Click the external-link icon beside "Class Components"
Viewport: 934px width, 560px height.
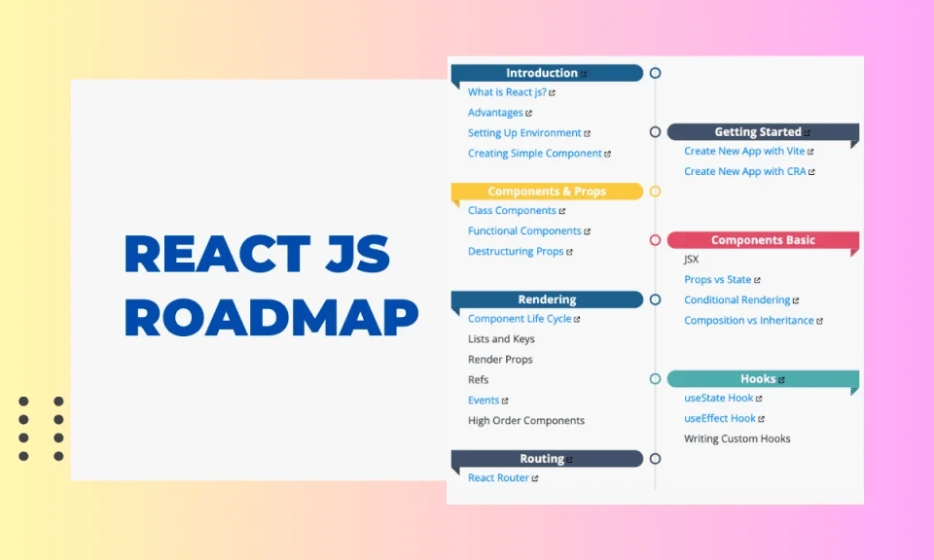[x=564, y=210]
